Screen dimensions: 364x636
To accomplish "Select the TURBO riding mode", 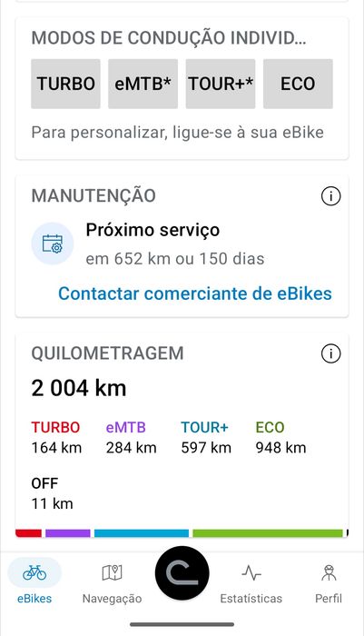I will coord(65,84).
